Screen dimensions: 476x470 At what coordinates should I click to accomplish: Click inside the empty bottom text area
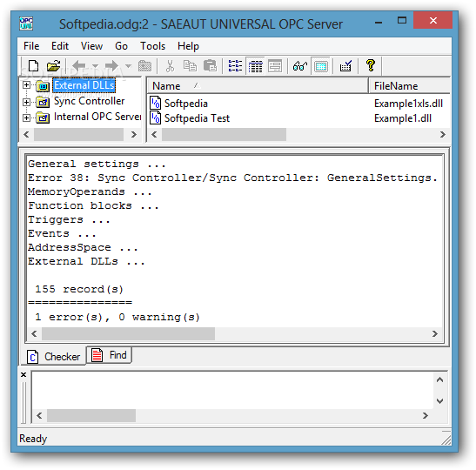(x=232, y=391)
